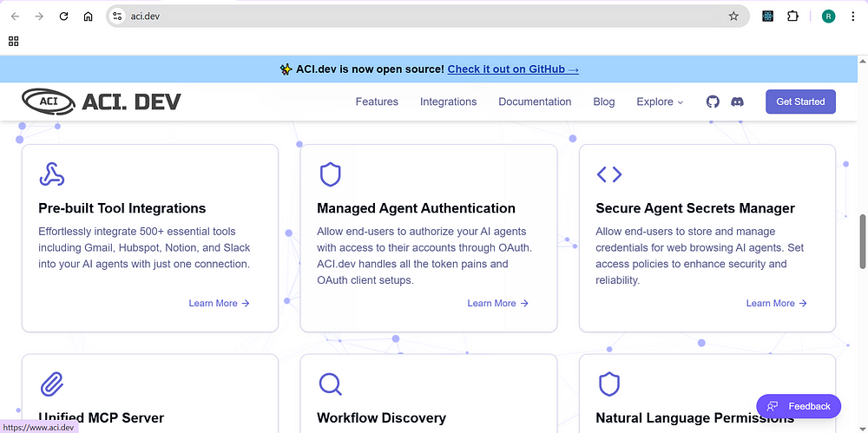Screen dimensions: 868x433
Task: Open the Integrations nav item
Action: click(x=449, y=102)
